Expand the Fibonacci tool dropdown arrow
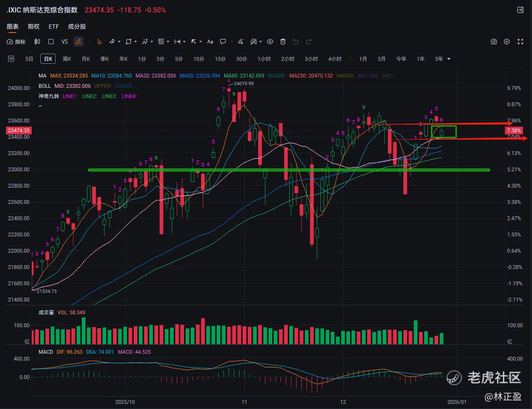The width and height of the screenshot is (532, 409). pyautogui.click(x=168, y=42)
